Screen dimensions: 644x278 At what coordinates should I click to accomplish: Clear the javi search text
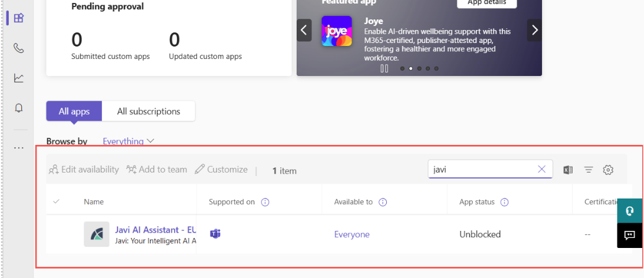[542, 170]
